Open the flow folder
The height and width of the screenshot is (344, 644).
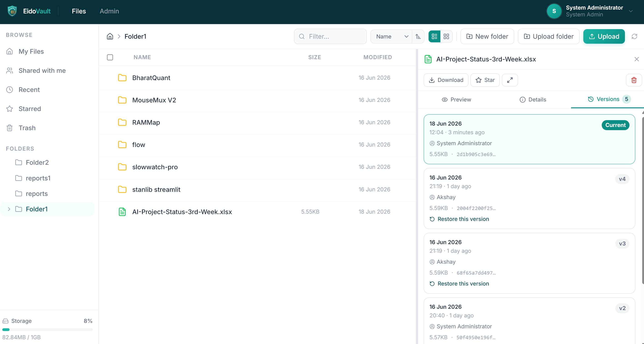[257, 145]
